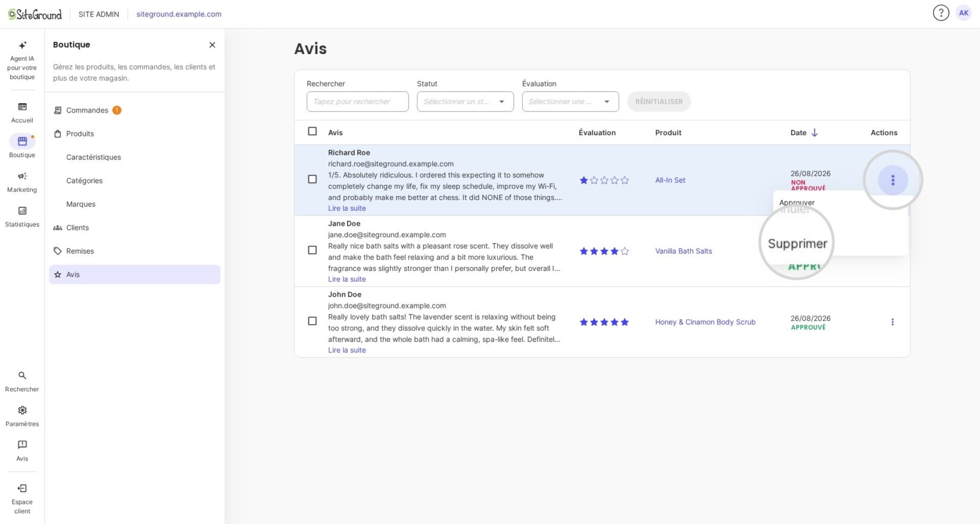Select all reviews checkbox in header
The image size is (980, 524).
pyautogui.click(x=312, y=132)
